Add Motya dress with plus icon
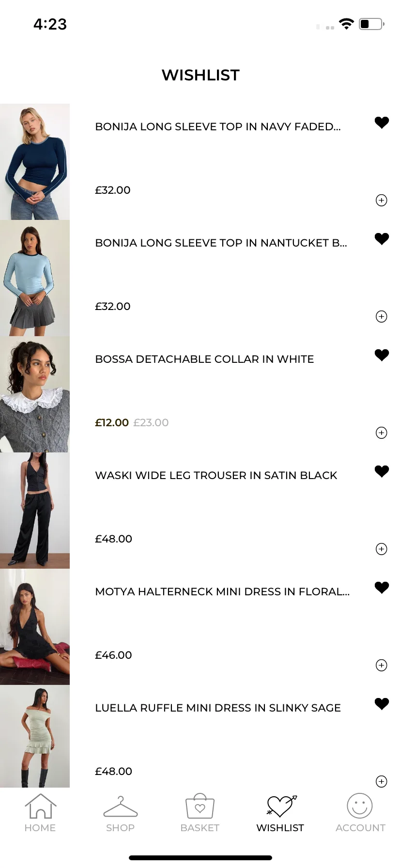Screen dimensions: 401x868 382,665
